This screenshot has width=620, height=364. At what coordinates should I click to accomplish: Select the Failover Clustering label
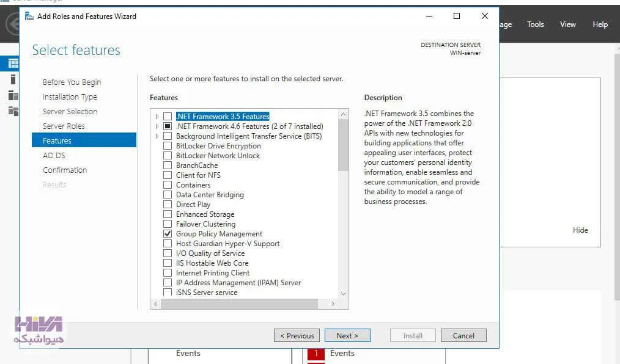pos(205,224)
